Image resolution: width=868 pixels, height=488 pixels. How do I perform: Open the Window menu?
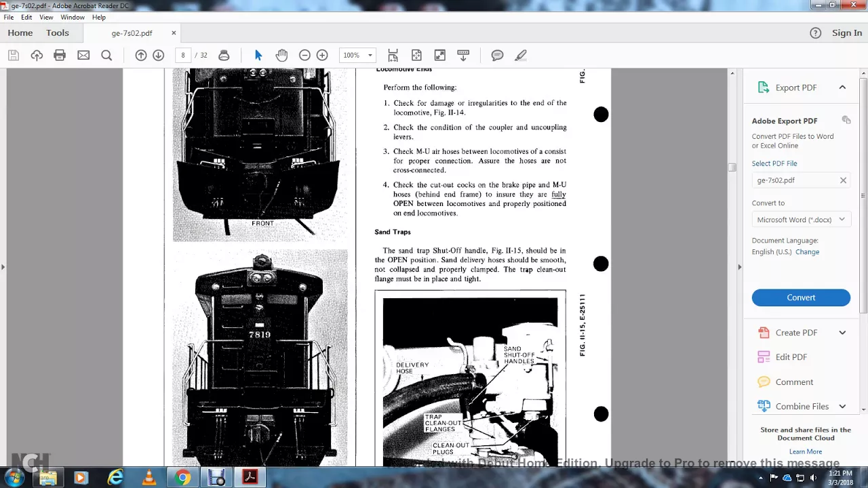(73, 17)
